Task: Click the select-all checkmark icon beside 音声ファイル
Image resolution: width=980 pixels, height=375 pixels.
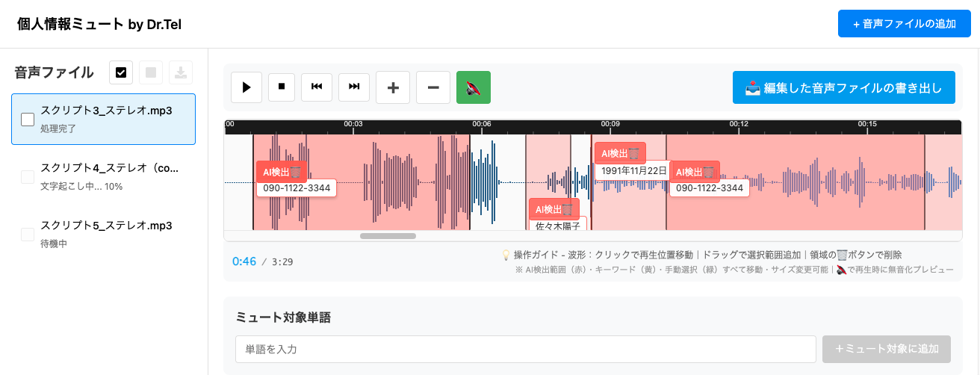Action: coord(121,72)
